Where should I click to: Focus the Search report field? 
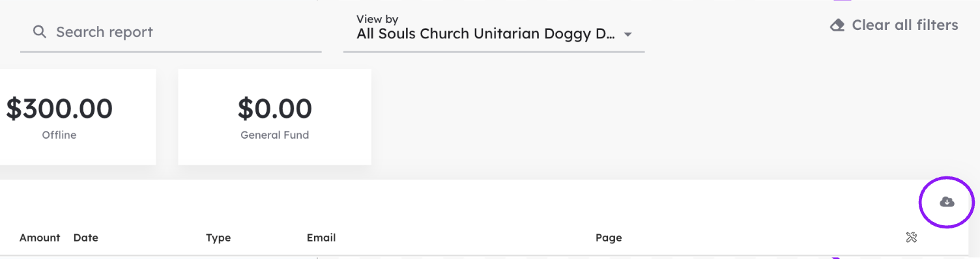[x=171, y=33]
